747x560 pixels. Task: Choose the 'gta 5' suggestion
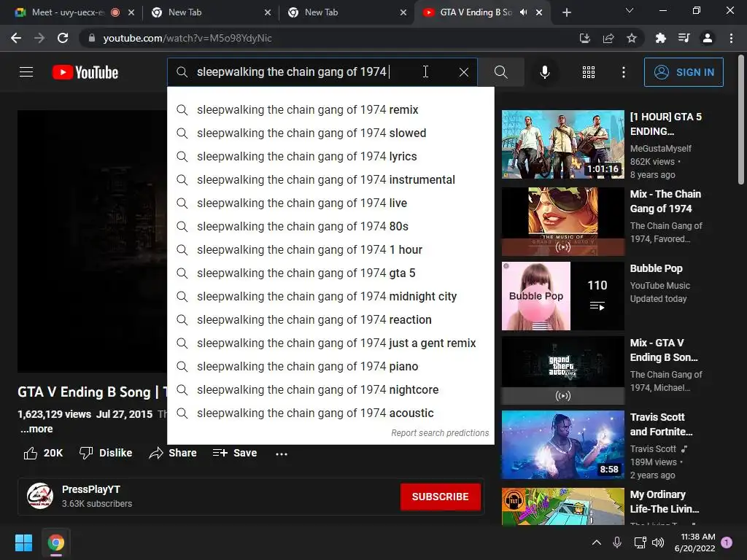click(330, 273)
